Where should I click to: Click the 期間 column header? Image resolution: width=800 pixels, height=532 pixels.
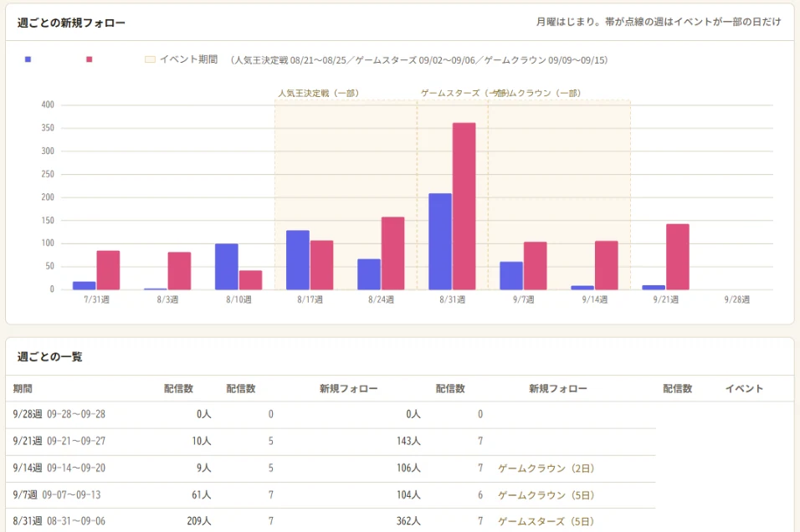pos(23,389)
